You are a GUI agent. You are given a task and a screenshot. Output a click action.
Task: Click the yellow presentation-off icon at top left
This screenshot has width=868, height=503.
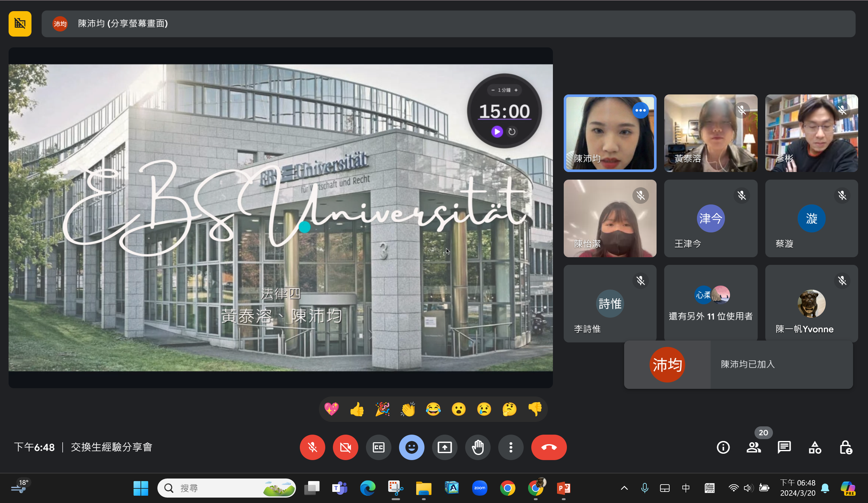(x=20, y=24)
